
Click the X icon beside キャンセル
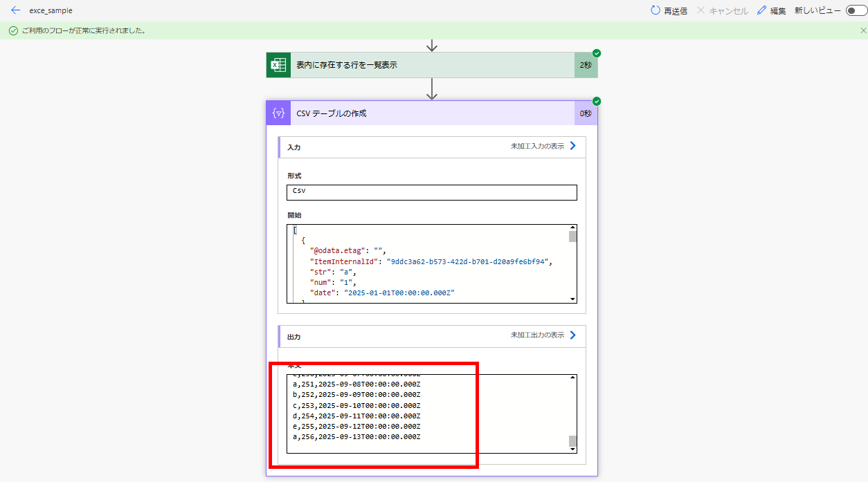pos(699,10)
